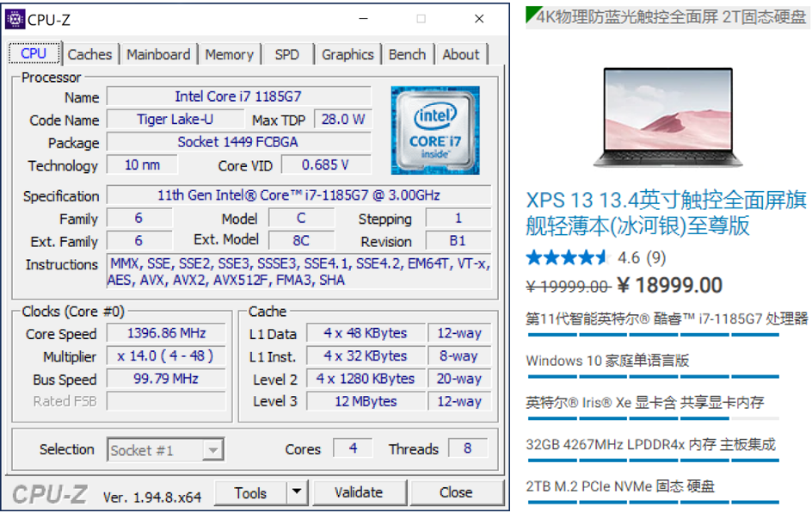Screen dimensions: 812x513
Task: Click the Revision value B1
Action: pos(458,240)
